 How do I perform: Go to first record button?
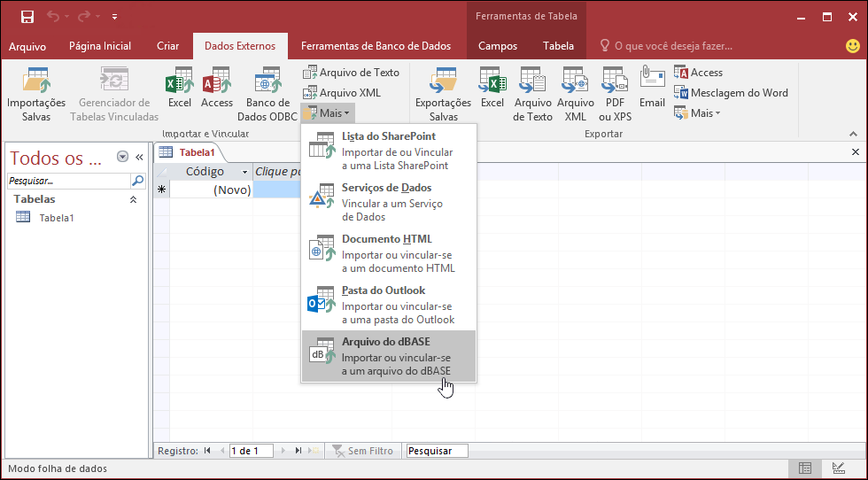[x=207, y=451]
